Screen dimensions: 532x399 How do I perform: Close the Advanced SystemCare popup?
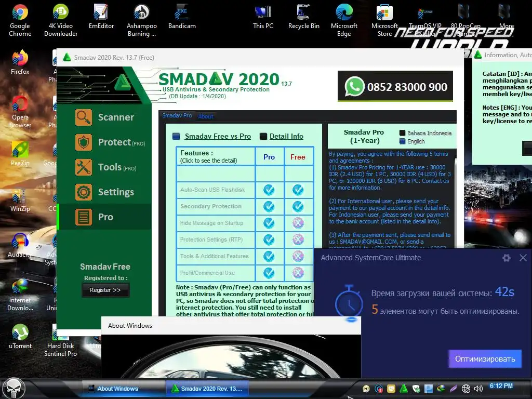click(x=523, y=258)
